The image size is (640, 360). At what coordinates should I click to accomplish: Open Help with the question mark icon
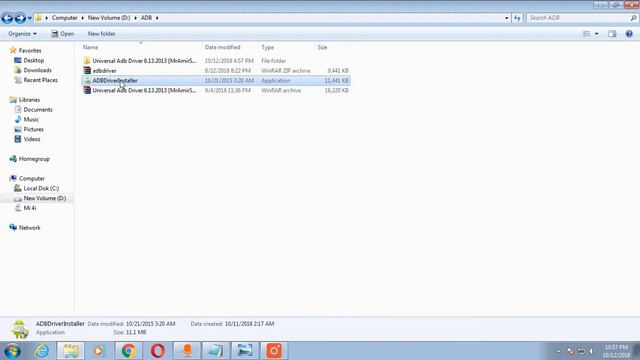pyautogui.click(x=629, y=34)
